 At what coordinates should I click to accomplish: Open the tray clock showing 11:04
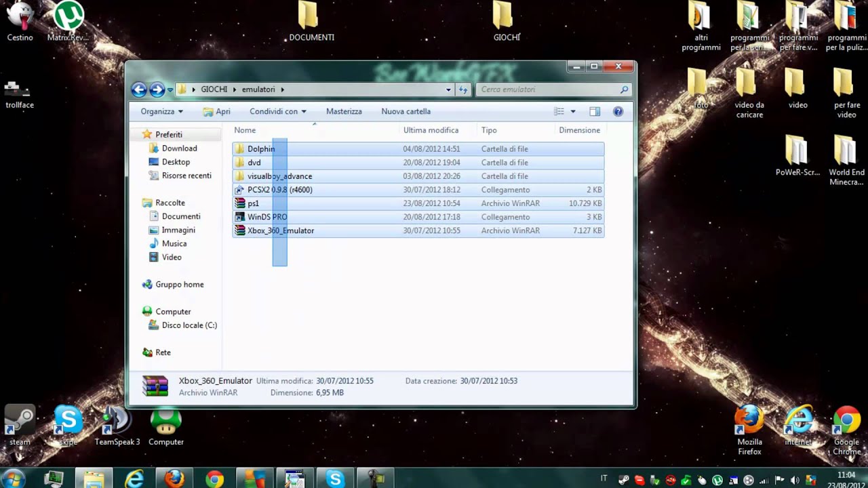[x=846, y=480]
